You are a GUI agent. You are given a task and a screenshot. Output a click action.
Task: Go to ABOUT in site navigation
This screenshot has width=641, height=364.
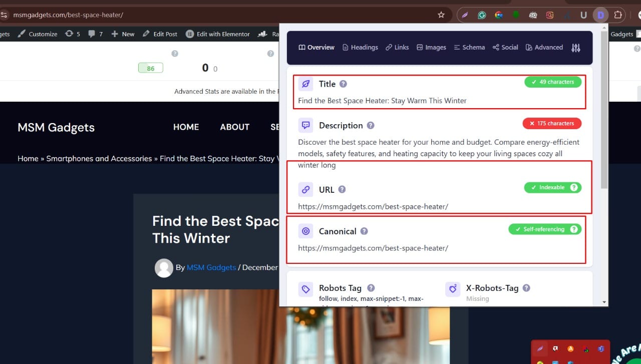tap(235, 127)
